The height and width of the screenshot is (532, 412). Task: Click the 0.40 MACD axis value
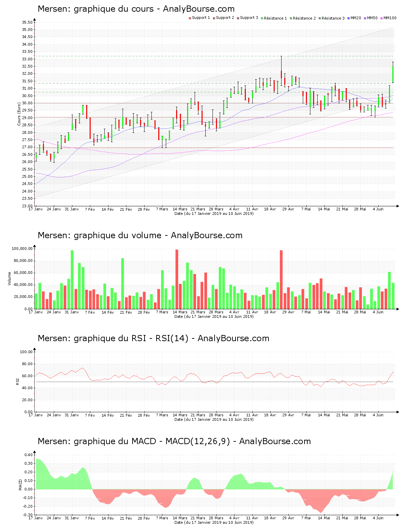(28, 455)
